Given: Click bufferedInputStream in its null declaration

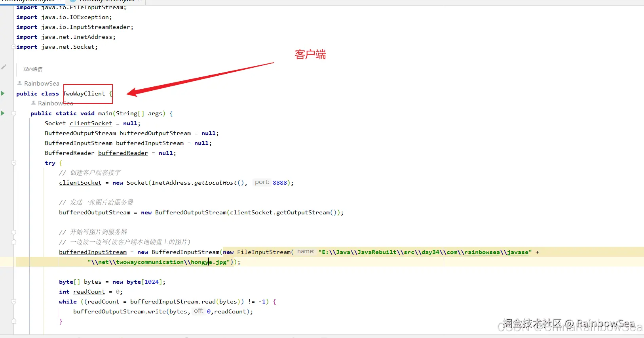Looking at the screenshot, I should pyautogui.click(x=150, y=143).
